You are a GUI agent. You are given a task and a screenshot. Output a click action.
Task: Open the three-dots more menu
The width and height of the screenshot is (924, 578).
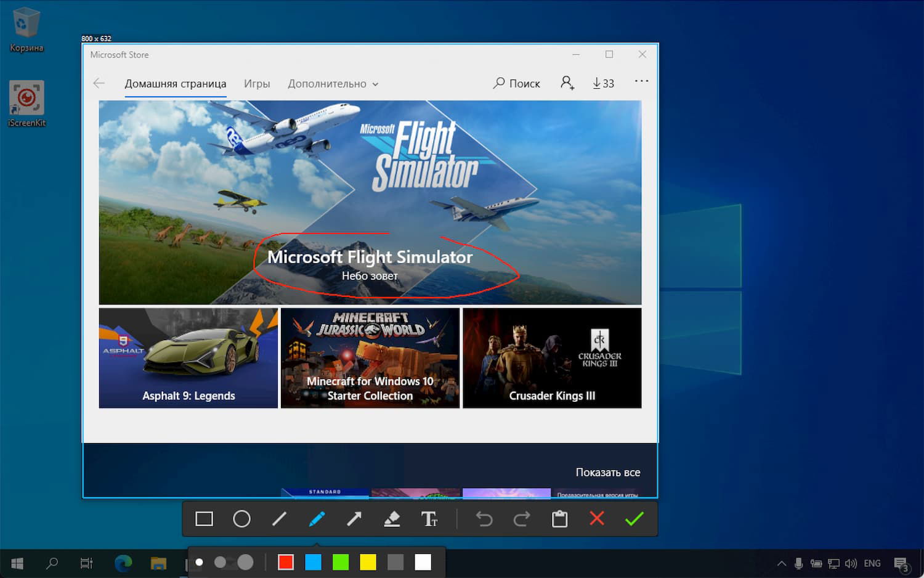pos(641,81)
